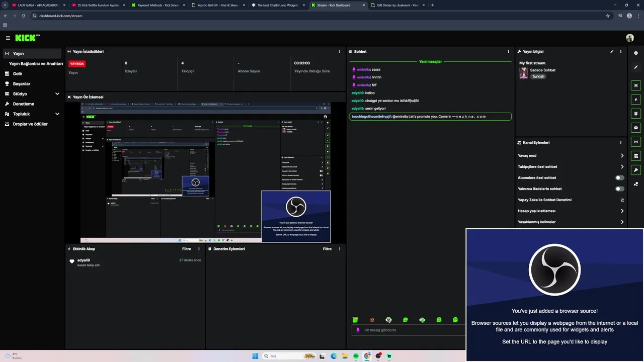Viewport: 644px width, 362px height.
Task: Jump to Yeni mesajlar divider in chat
Action: coord(430,61)
